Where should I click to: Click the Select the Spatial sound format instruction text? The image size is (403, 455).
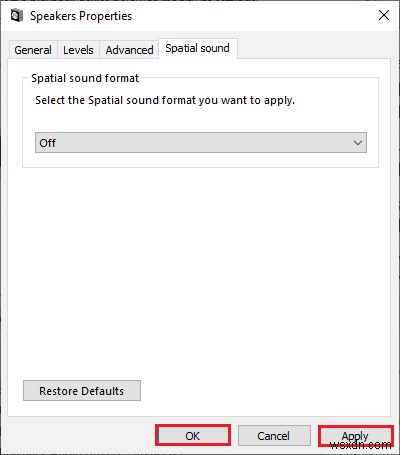click(x=165, y=100)
